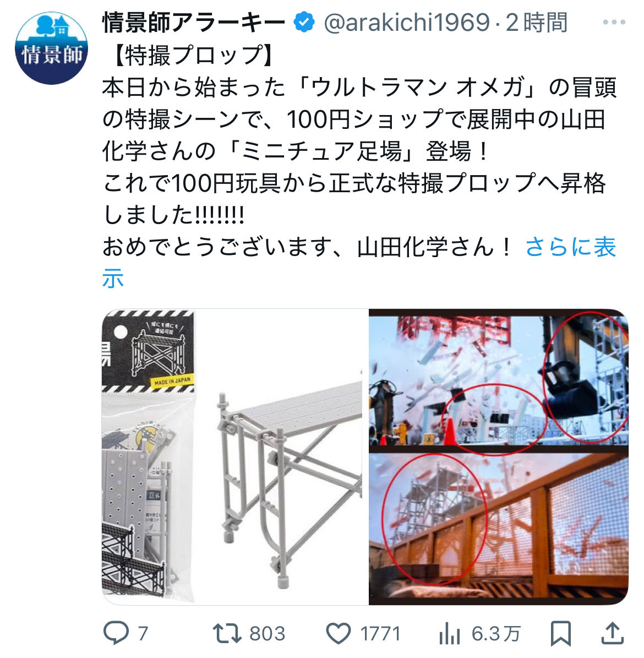This screenshot has width=644, height=658.
Task: Tap the 803 reposts count
Action: 268,634
